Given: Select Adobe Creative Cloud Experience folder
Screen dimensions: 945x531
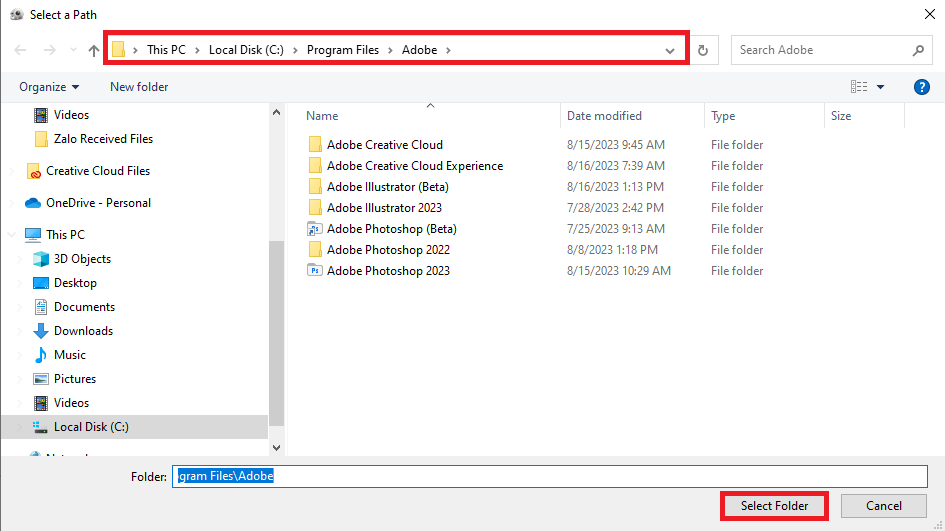Looking at the screenshot, I should pyautogui.click(x=415, y=166).
